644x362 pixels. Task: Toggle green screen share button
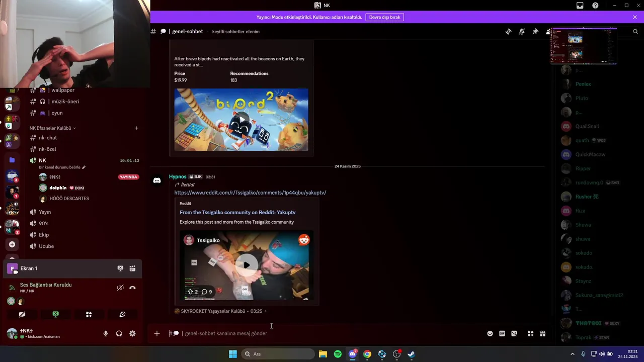point(56,314)
